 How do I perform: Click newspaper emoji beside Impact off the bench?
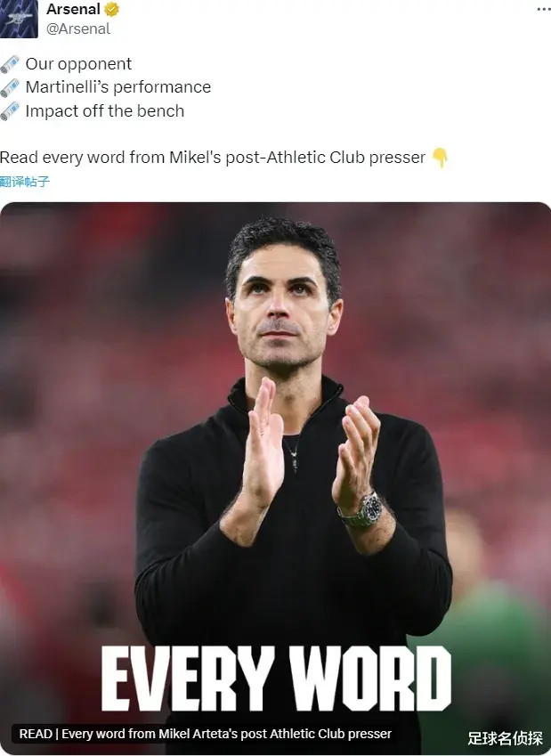pos(10,111)
